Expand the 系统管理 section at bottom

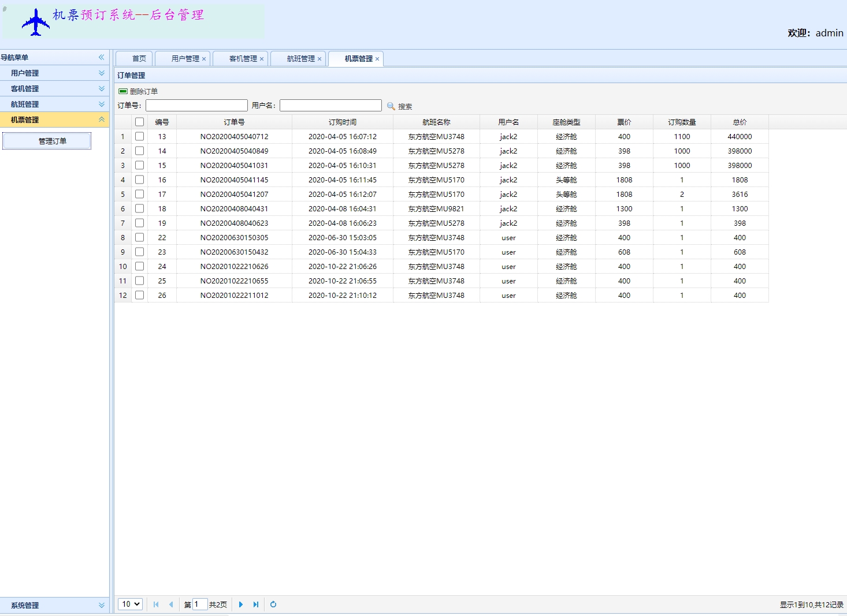coord(102,605)
